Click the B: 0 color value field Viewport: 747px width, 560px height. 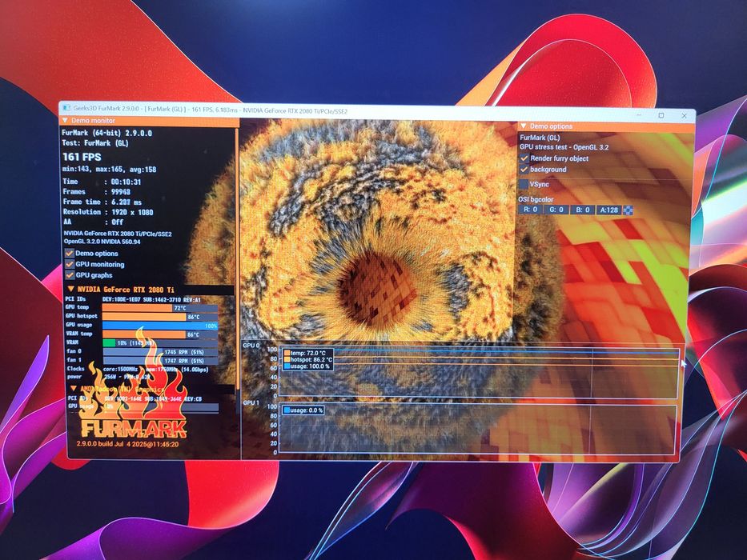[583, 210]
